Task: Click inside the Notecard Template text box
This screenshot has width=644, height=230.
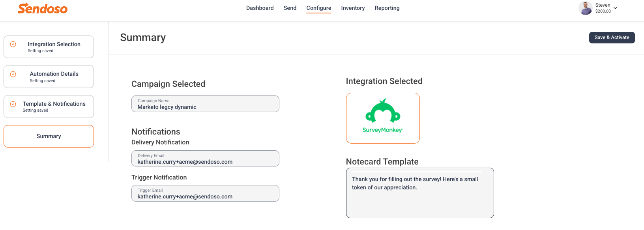Action: point(420,193)
